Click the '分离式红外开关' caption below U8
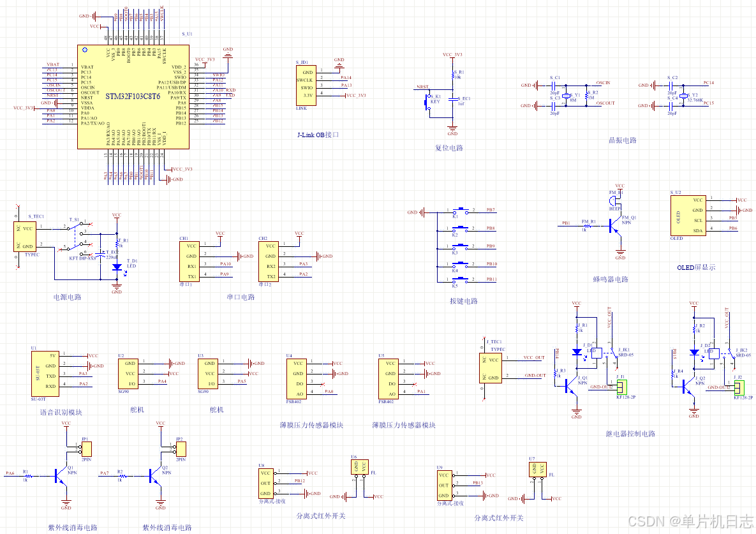Viewport: 756px width, 534px height. [321, 516]
